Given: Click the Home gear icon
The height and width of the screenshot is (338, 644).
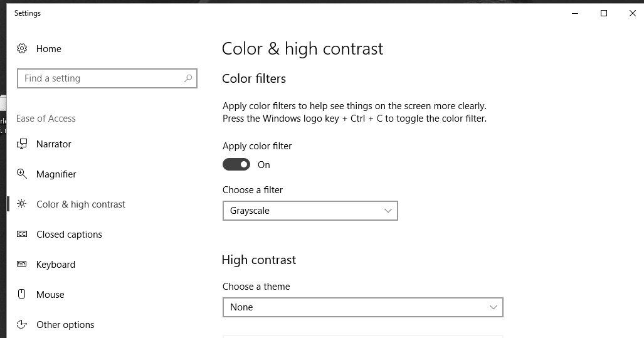Looking at the screenshot, I should (22, 48).
